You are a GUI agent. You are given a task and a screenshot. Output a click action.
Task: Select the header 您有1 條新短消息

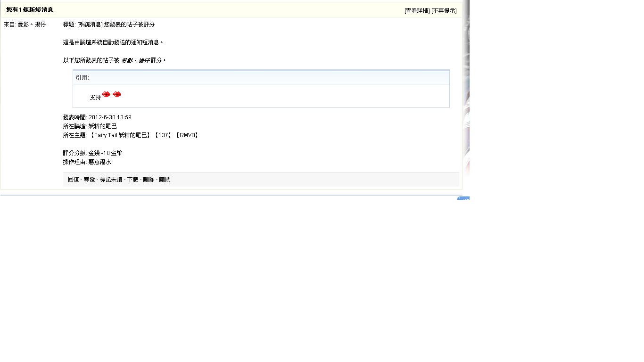click(30, 10)
